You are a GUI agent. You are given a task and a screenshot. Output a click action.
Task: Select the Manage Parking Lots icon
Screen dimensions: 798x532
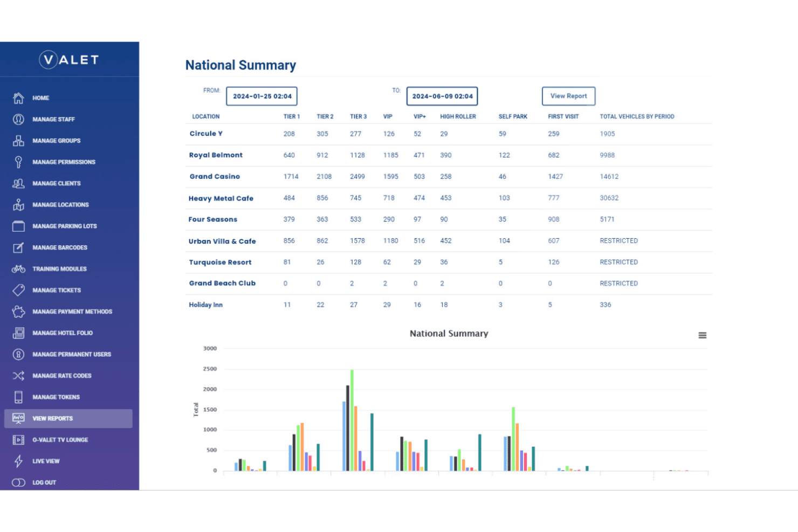coord(18,226)
